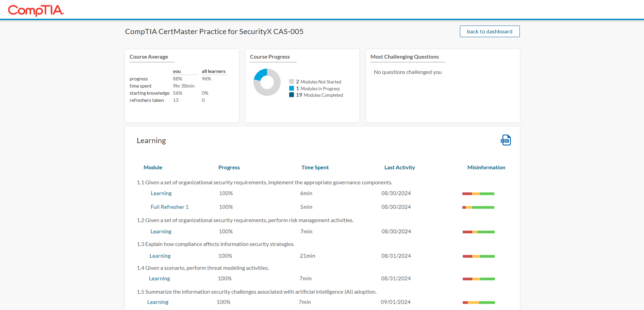This screenshot has width=644, height=310.
Task: Click the Learning section heading
Action: [x=151, y=140]
